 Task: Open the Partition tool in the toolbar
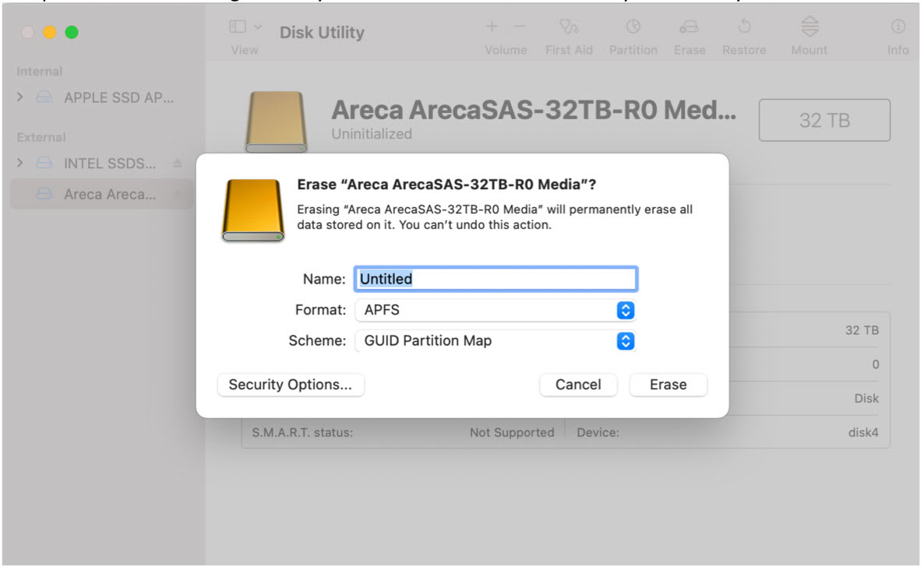point(633,31)
